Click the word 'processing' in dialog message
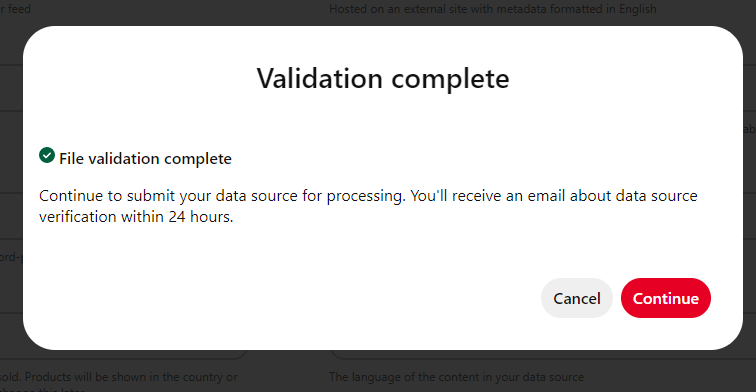 point(366,196)
